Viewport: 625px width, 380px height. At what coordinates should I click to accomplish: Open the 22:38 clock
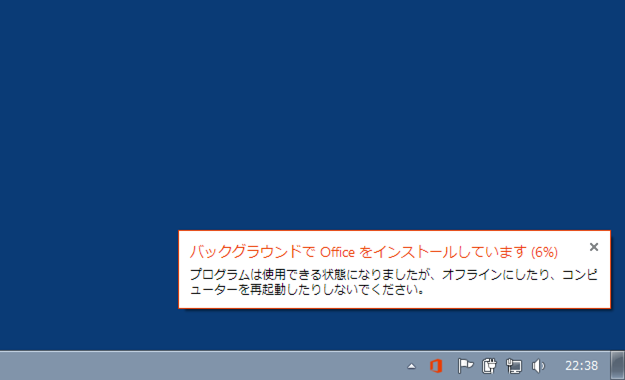click(x=582, y=366)
